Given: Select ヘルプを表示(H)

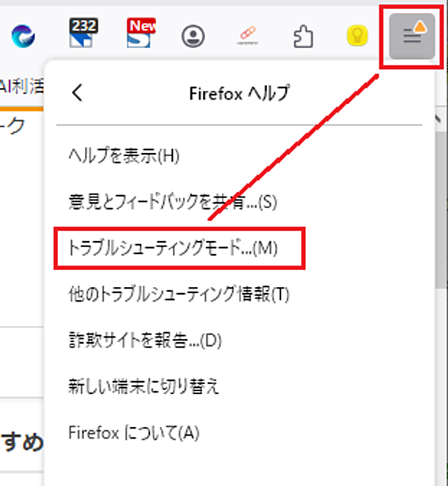Looking at the screenshot, I should pyautogui.click(x=239, y=155).
